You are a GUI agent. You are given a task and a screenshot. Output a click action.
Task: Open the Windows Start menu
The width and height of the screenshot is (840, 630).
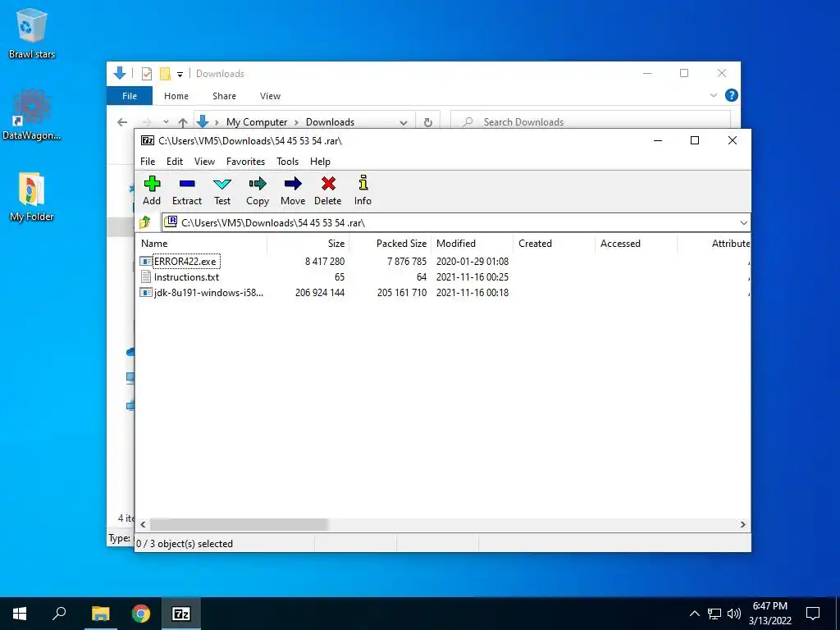point(20,614)
